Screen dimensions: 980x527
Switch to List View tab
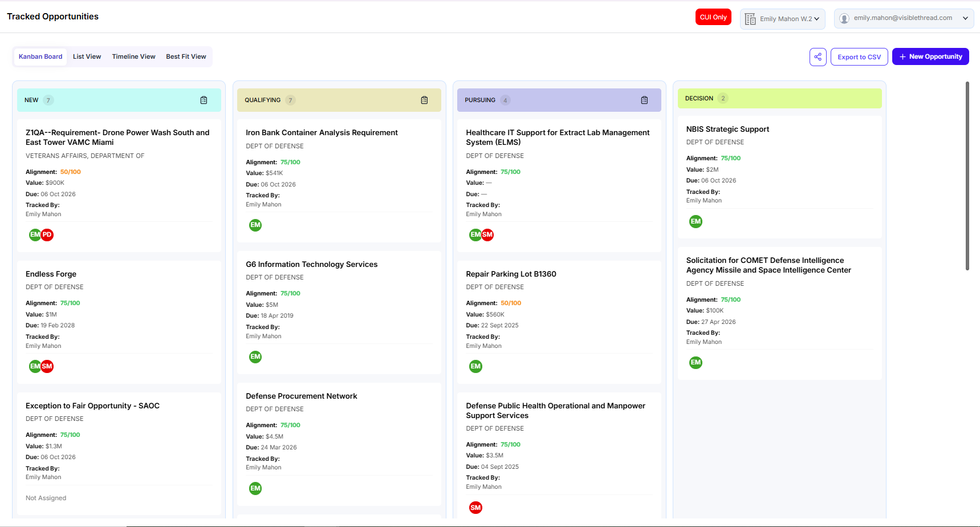tap(87, 57)
